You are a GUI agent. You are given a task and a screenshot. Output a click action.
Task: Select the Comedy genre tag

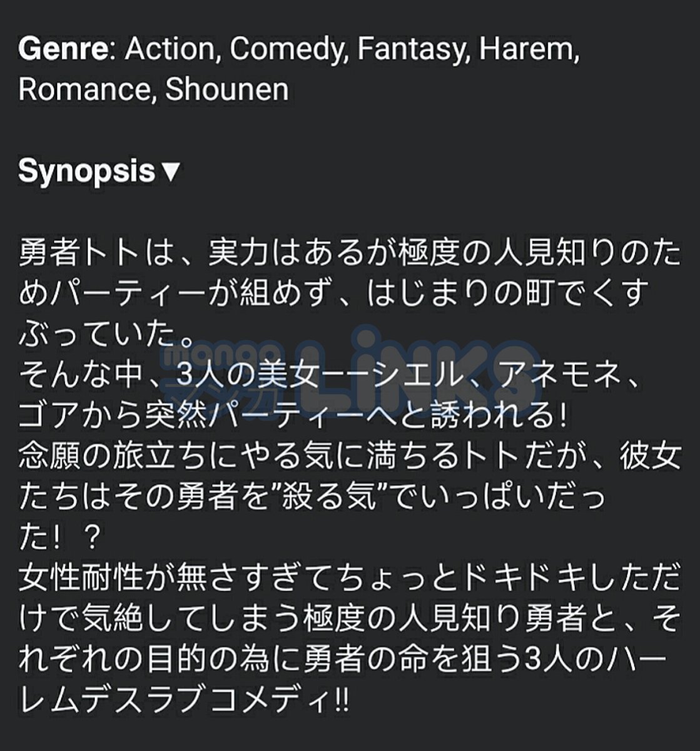(288, 48)
